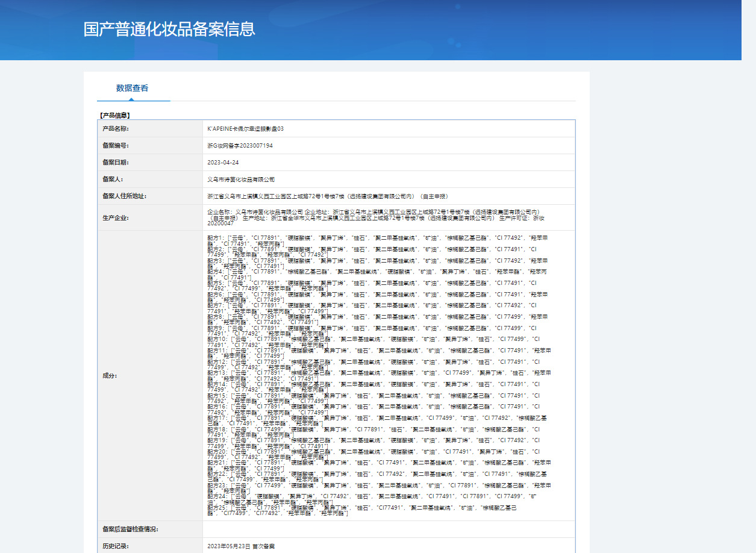Screen dimensions: 756x553
Task: Open the 数据查看 tab
Action: 133,88
